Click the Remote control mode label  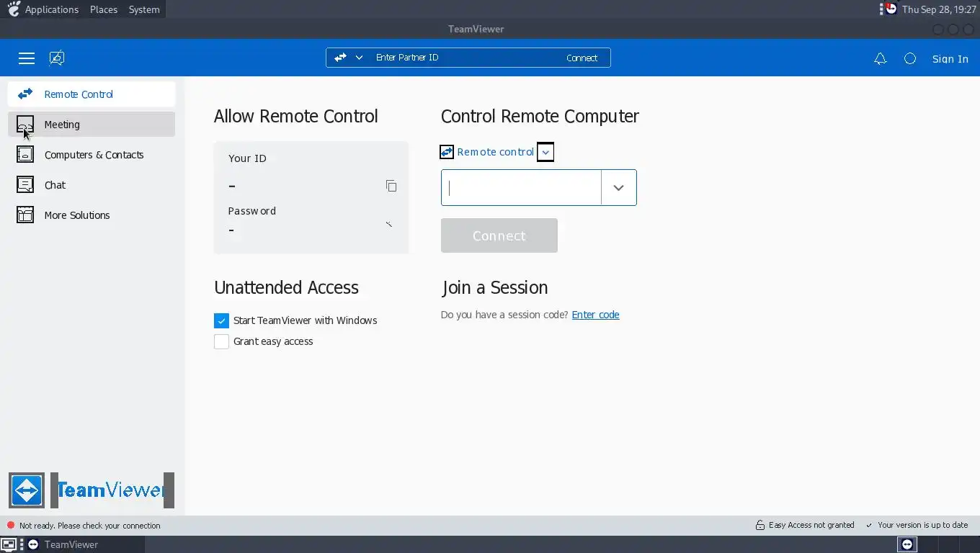point(496,152)
